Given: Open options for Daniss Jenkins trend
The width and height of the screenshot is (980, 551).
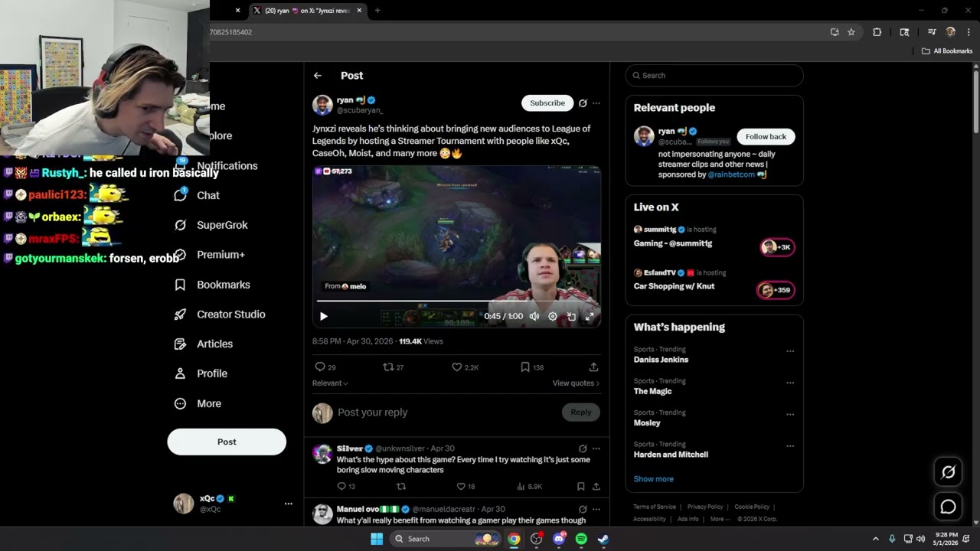Looking at the screenshot, I should click(x=790, y=351).
